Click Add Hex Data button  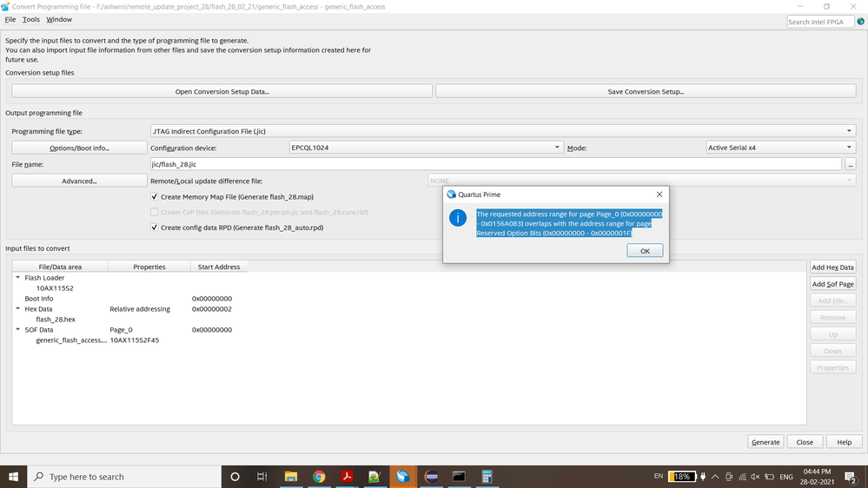pos(832,267)
